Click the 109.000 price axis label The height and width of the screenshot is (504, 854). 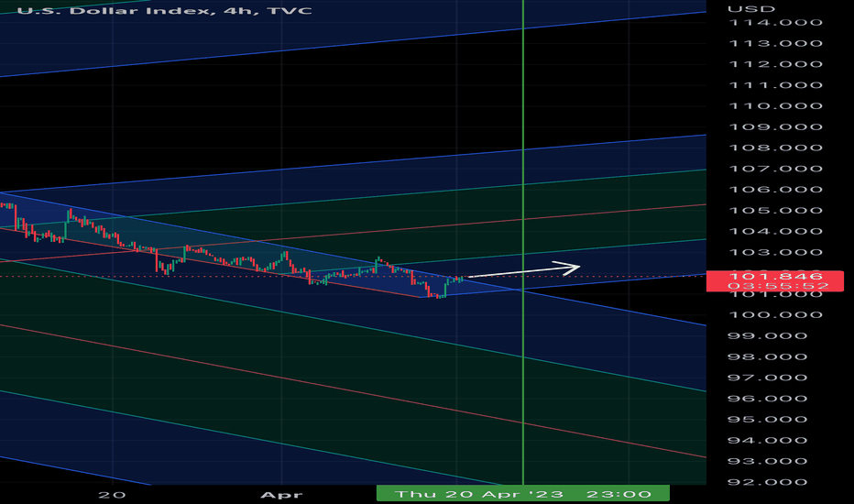[775, 127]
